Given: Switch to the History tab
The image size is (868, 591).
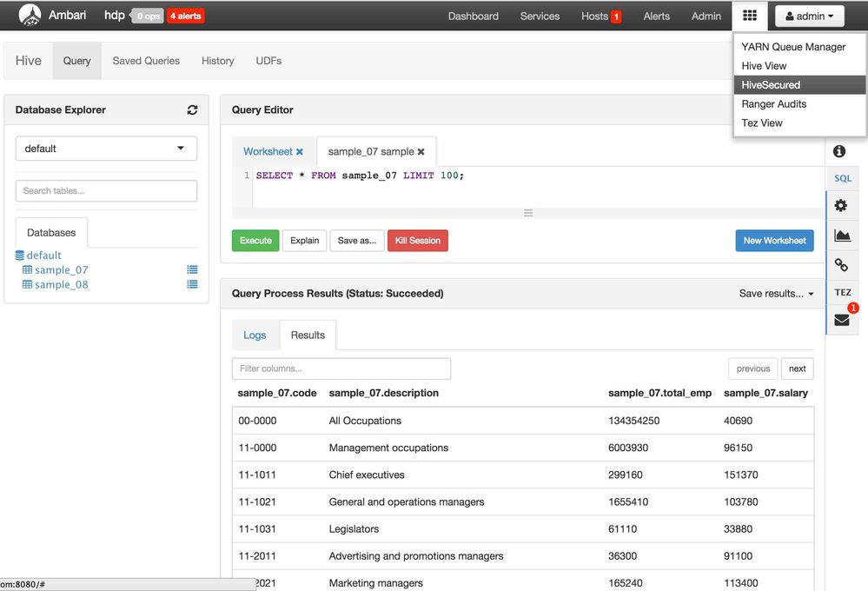Looking at the screenshot, I should (217, 61).
